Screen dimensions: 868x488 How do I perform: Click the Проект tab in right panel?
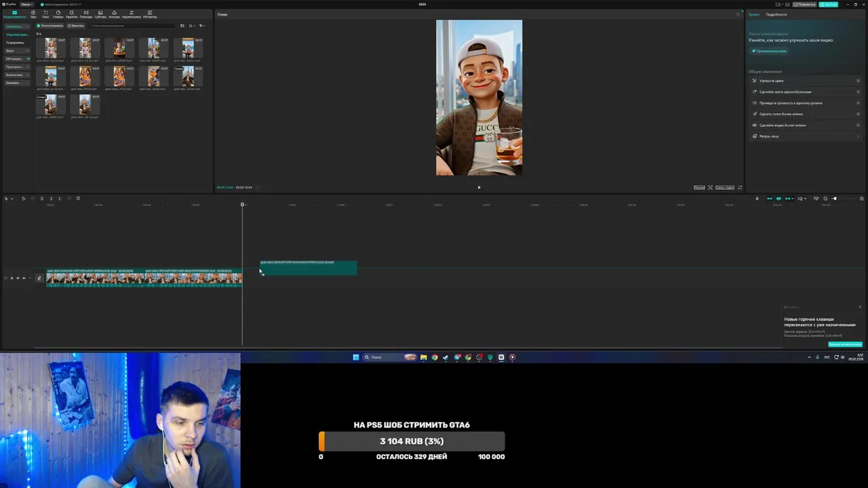[x=754, y=14]
